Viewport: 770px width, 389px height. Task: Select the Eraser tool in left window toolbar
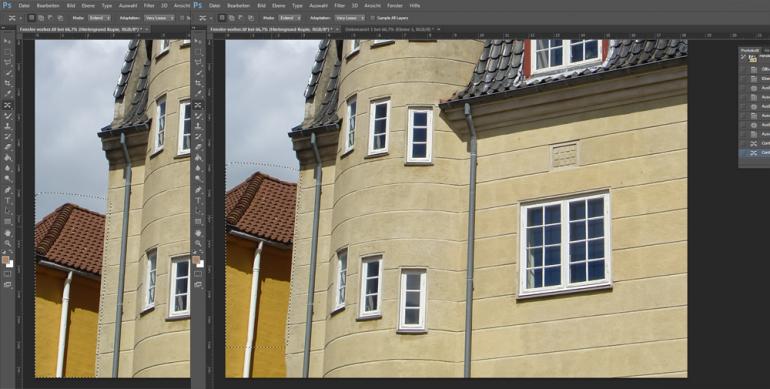coord(8,147)
